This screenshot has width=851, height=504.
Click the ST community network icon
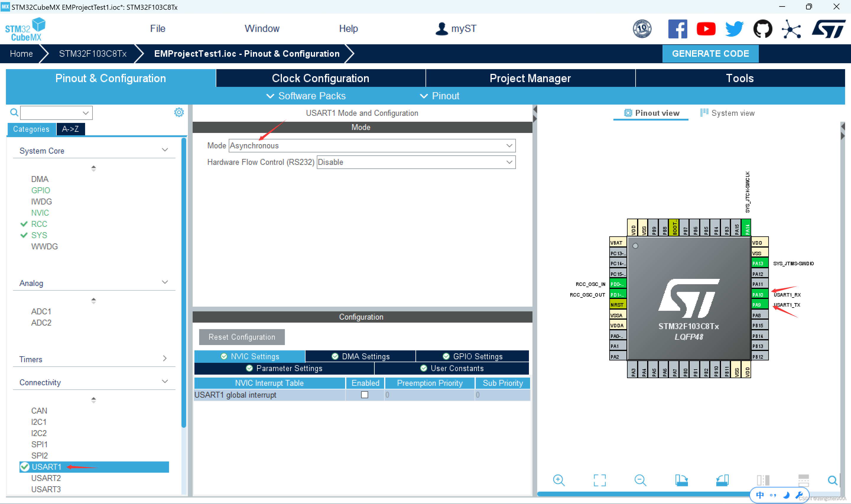coord(791,29)
